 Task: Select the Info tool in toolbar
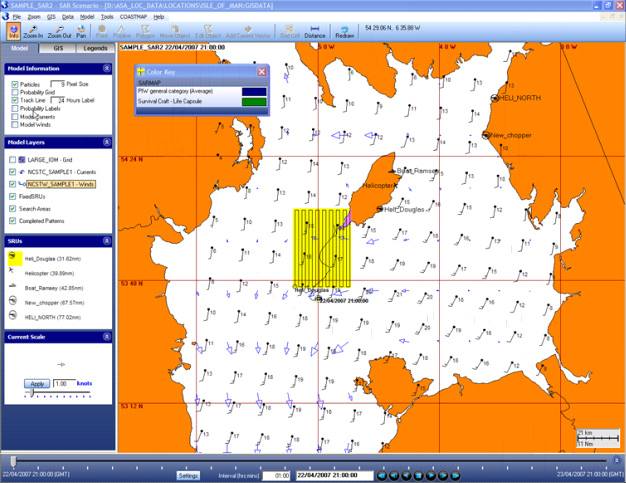tap(12, 31)
